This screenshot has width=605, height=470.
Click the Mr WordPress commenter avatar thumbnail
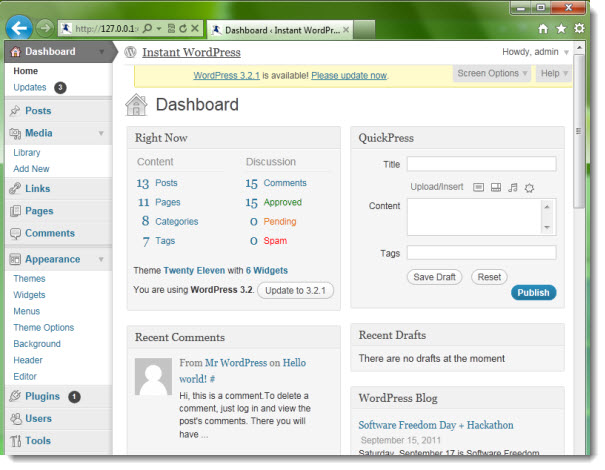pyautogui.click(x=153, y=377)
